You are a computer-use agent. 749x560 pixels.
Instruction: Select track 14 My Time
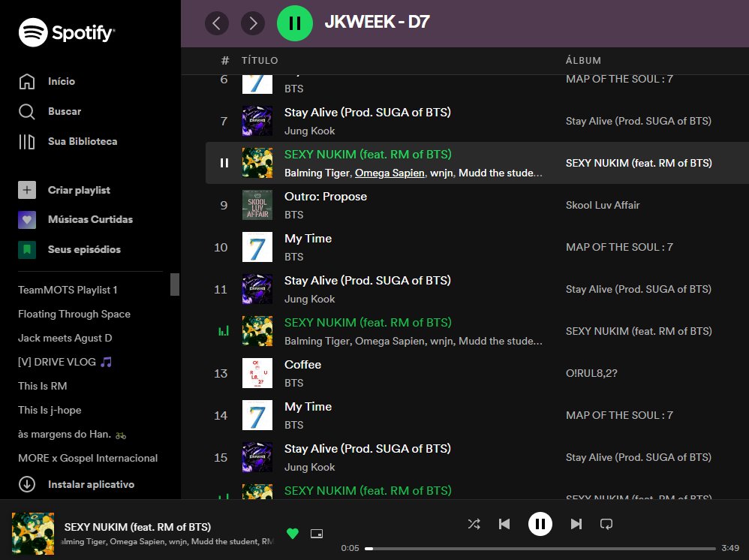click(477, 415)
